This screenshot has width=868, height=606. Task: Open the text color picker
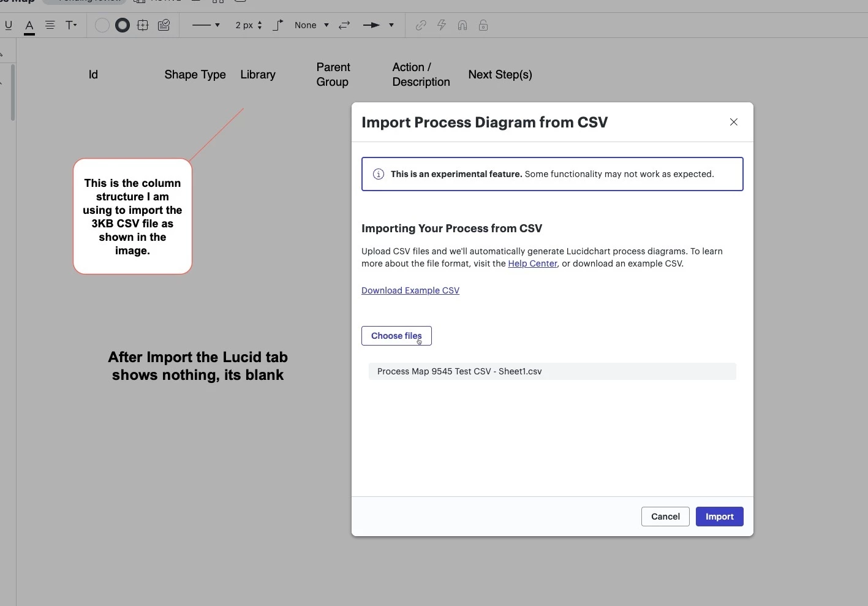pos(29,26)
